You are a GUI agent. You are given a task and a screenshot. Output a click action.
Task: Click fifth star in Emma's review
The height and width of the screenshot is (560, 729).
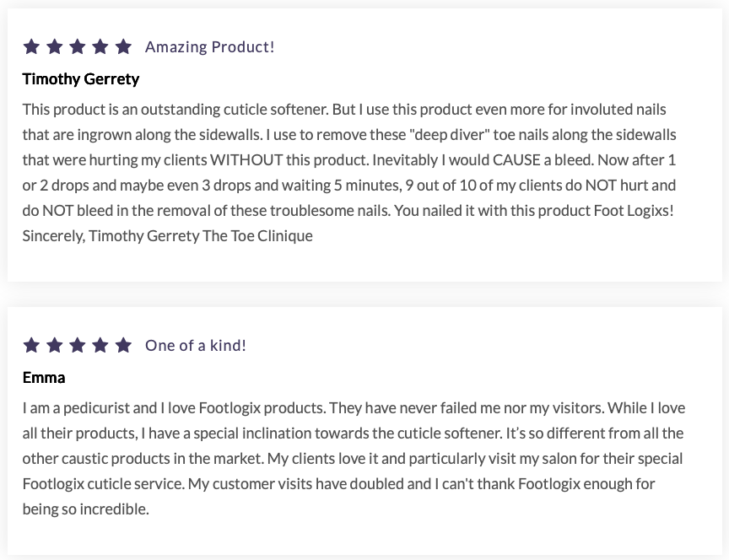123,345
